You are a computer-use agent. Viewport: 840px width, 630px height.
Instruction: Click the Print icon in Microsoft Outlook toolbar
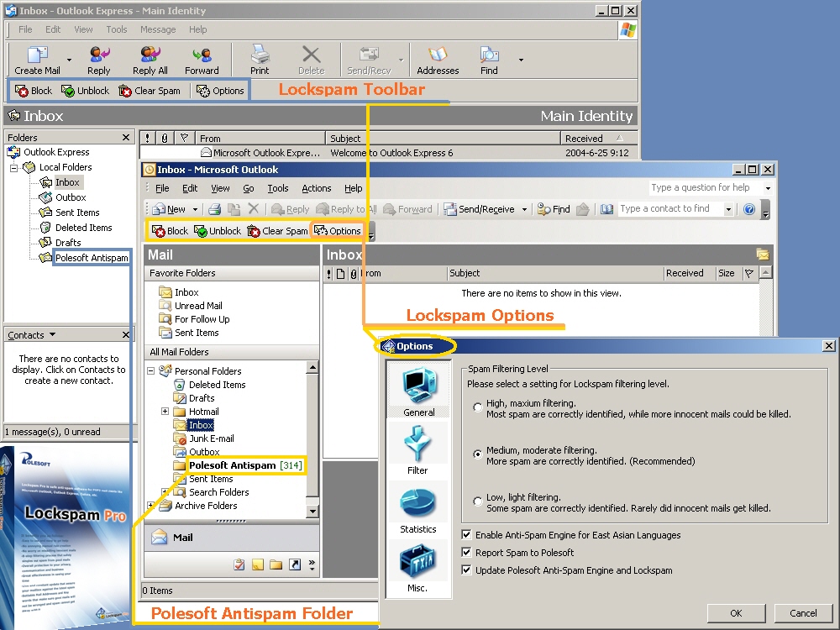(215, 209)
